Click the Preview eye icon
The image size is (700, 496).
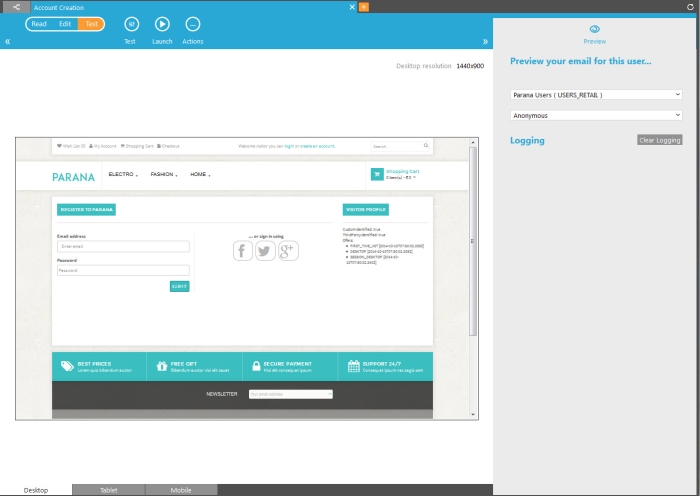(x=595, y=30)
